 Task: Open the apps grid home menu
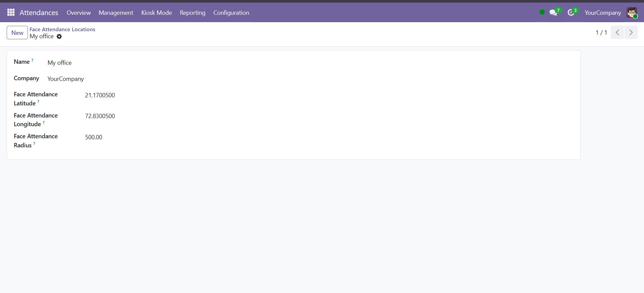[11, 12]
